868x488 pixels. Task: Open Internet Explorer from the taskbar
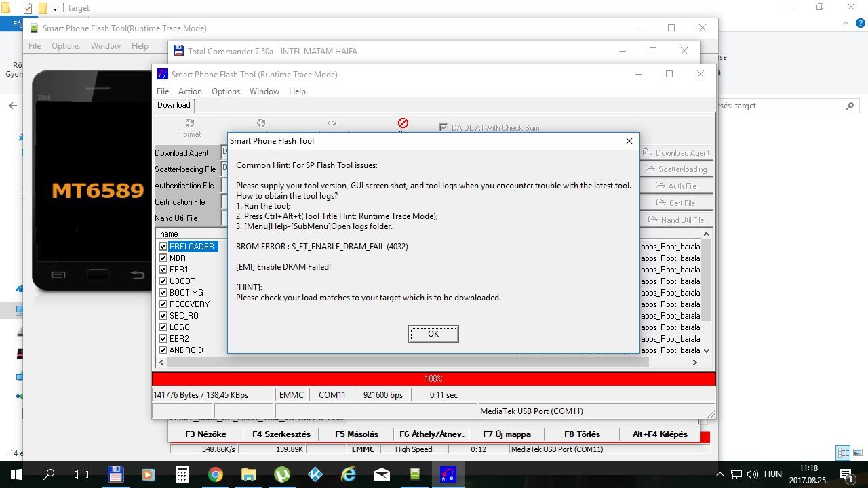click(x=348, y=474)
